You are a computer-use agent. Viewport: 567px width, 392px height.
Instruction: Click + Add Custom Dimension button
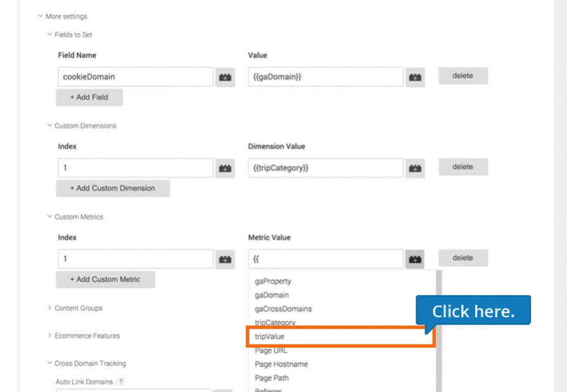click(x=113, y=189)
